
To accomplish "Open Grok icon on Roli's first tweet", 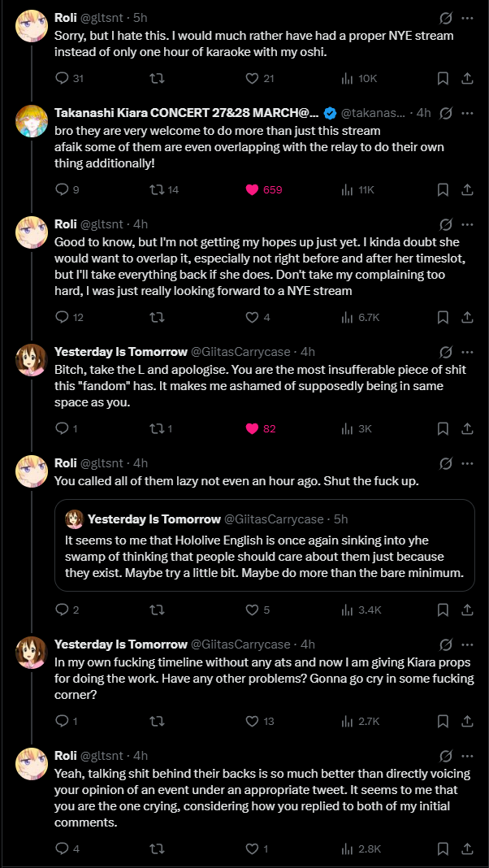I will click(x=445, y=17).
